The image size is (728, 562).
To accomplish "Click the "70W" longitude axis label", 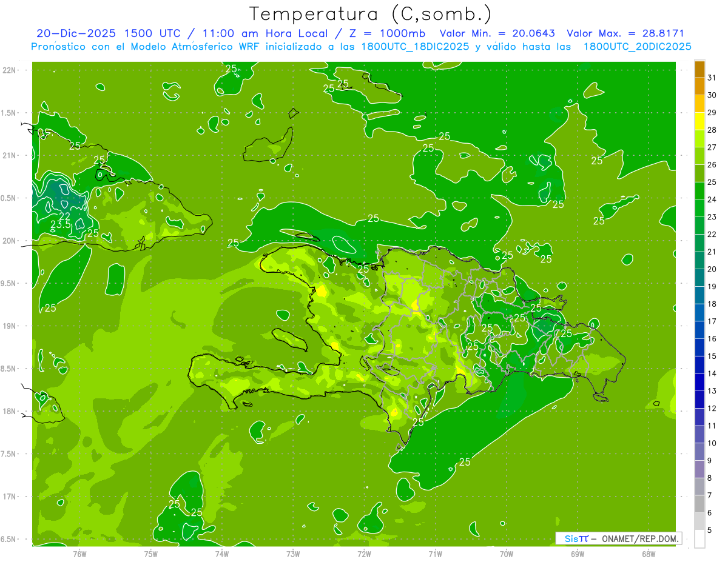I will 507,554.
